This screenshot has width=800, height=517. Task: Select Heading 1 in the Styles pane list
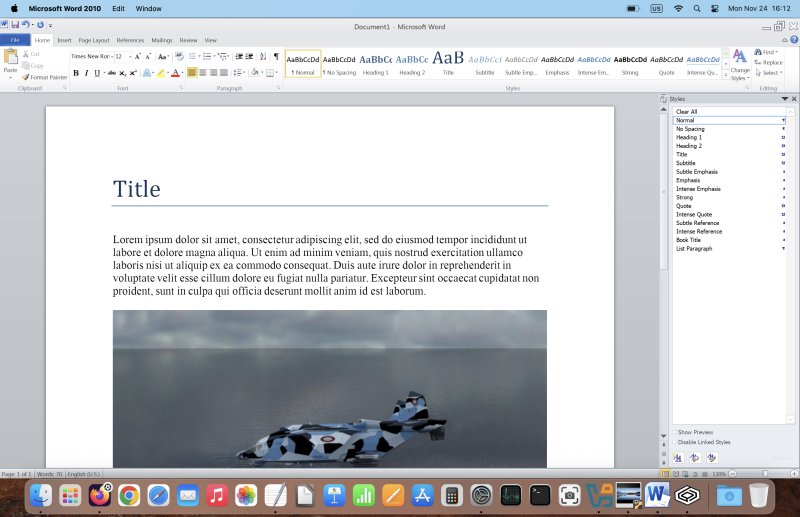click(x=689, y=137)
